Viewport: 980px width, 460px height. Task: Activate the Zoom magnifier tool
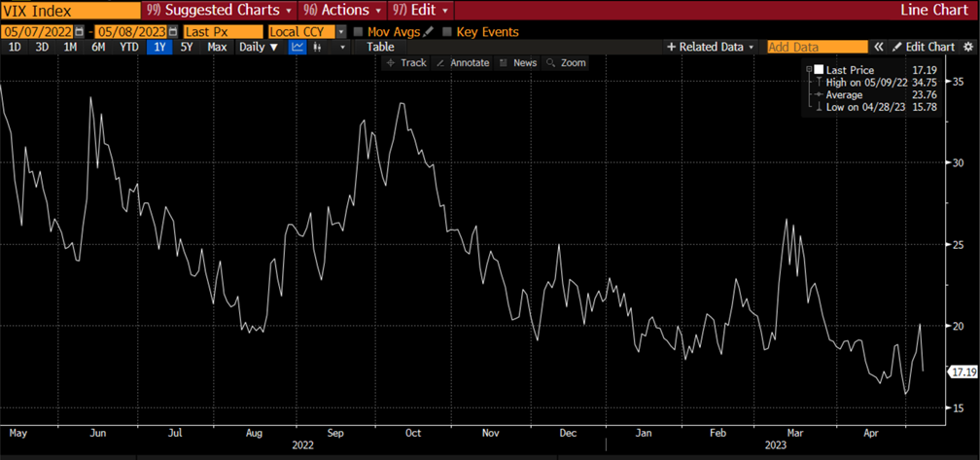(x=566, y=62)
